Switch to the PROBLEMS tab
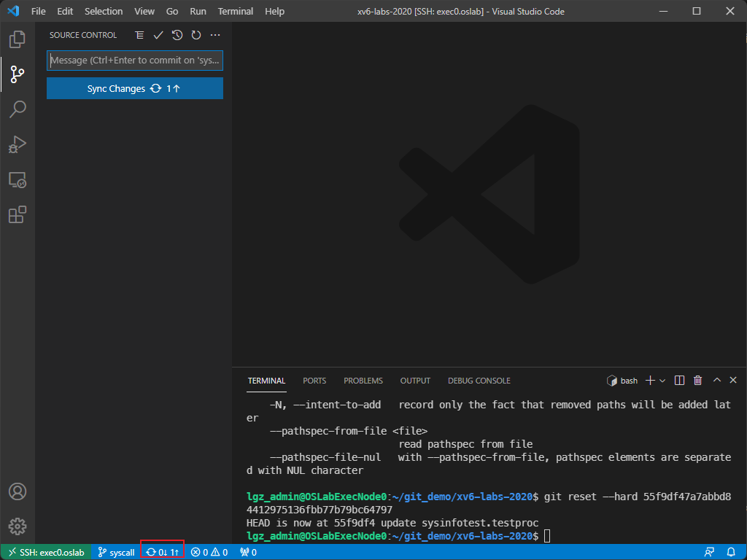The width and height of the screenshot is (747, 560). coord(363,381)
